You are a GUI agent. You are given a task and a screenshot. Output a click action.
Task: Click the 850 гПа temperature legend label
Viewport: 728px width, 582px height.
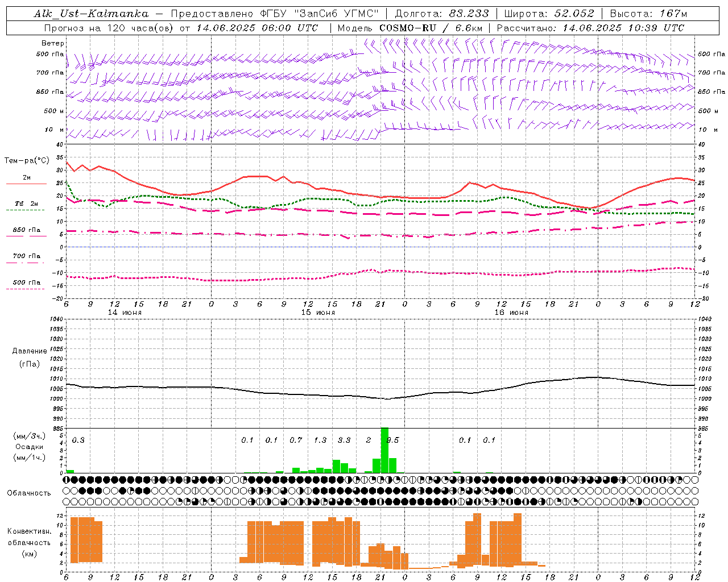[26, 230]
